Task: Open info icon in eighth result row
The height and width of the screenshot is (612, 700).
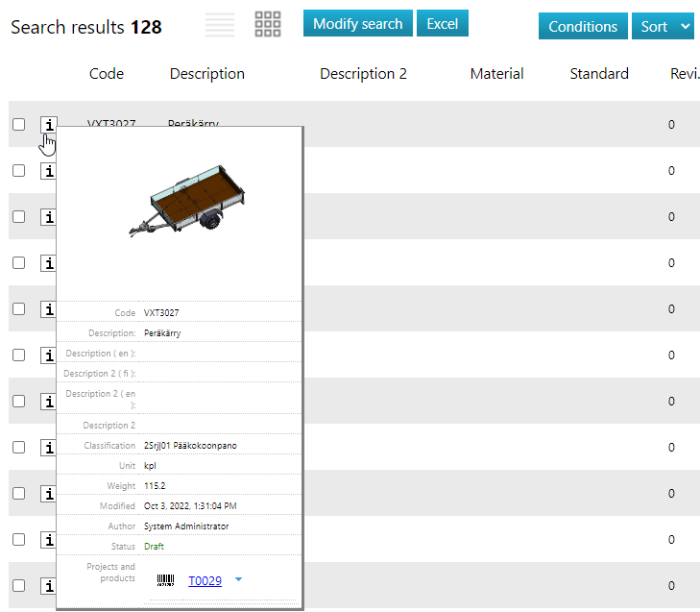Action: point(48,448)
